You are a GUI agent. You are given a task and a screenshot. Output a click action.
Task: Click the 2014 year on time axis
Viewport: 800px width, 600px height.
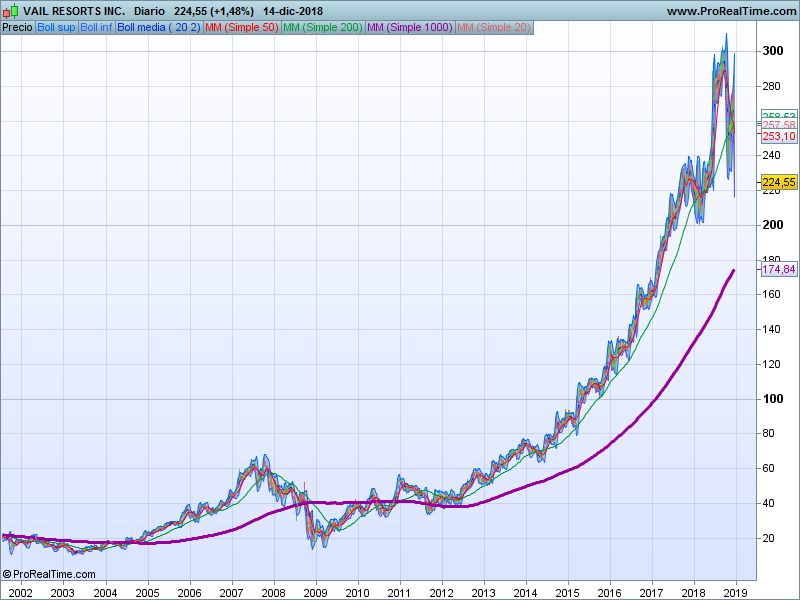click(x=525, y=593)
